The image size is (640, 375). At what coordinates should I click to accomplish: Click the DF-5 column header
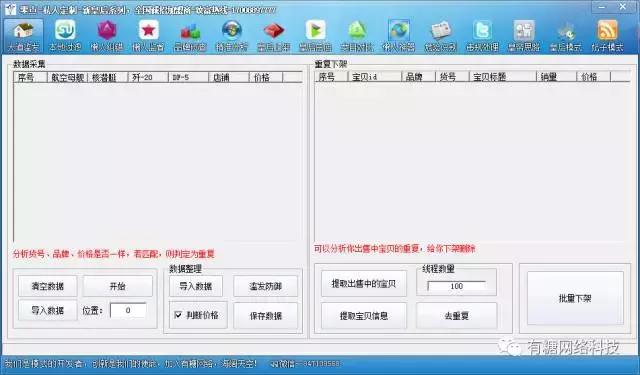pos(189,77)
